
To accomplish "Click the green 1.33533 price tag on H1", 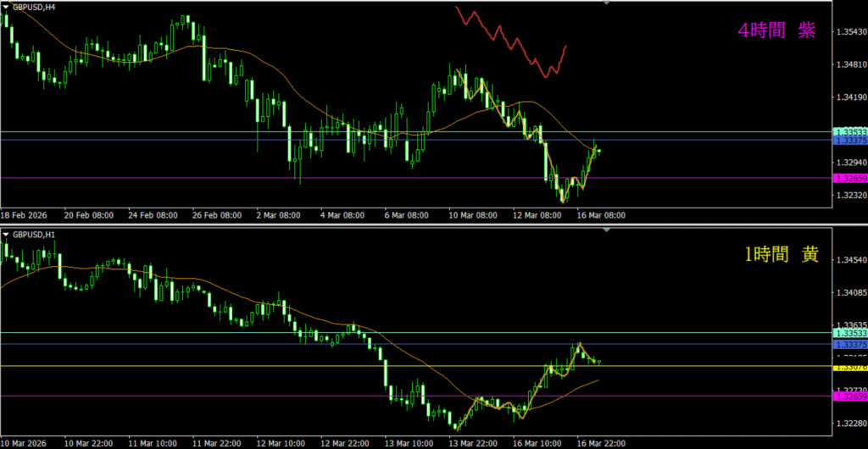I will 850,335.
